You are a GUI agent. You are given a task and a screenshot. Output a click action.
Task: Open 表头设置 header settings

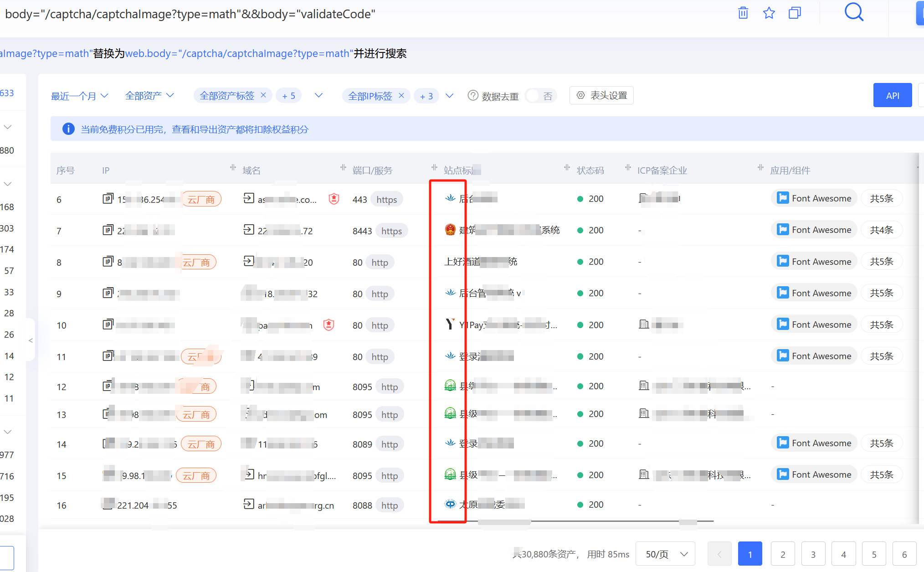[x=601, y=95]
